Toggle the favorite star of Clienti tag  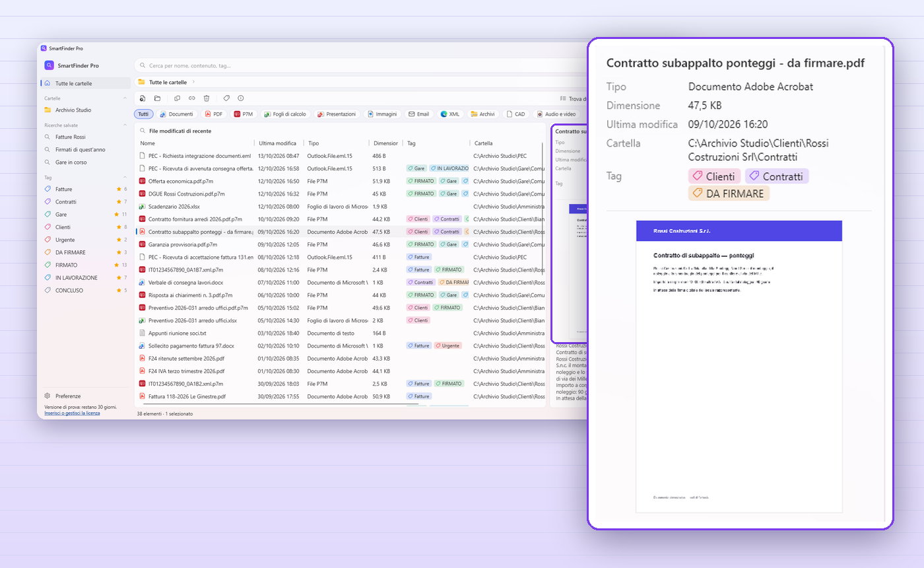(119, 227)
